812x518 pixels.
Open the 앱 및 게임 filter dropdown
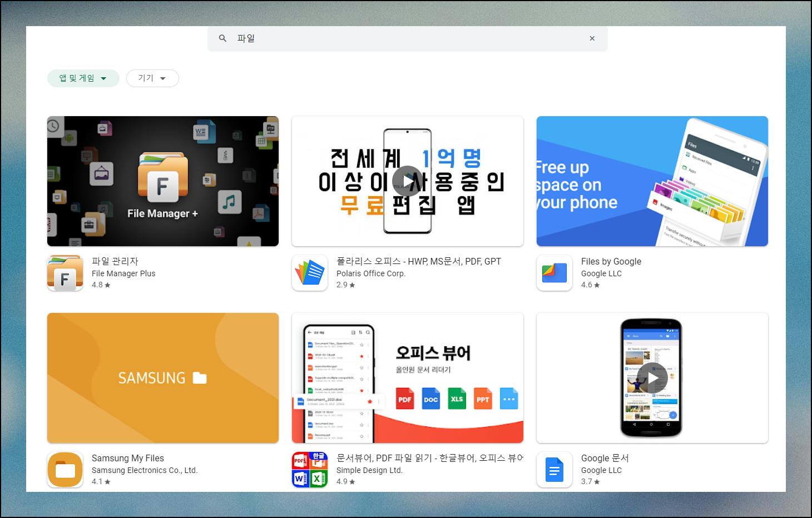(83, 78)
